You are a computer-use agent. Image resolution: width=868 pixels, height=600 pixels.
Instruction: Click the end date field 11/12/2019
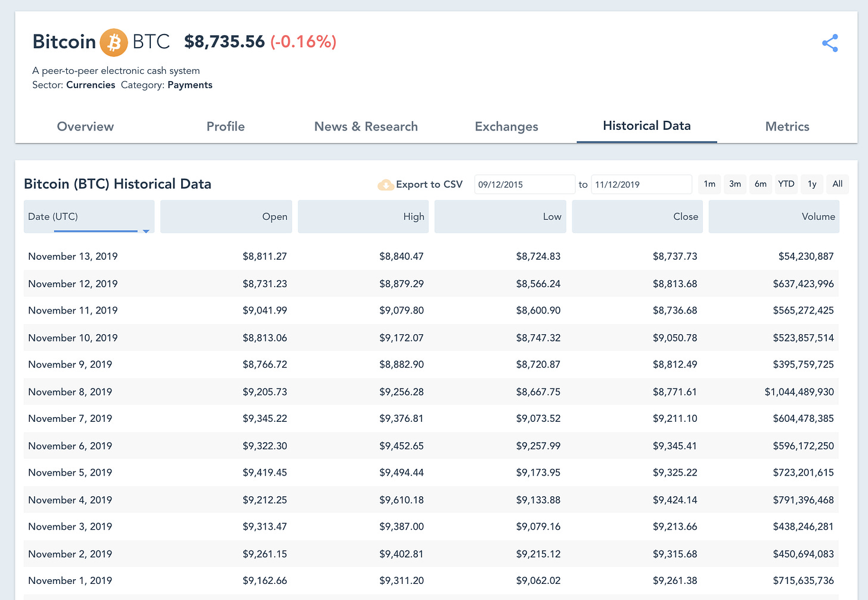click(x=641, y=184)
